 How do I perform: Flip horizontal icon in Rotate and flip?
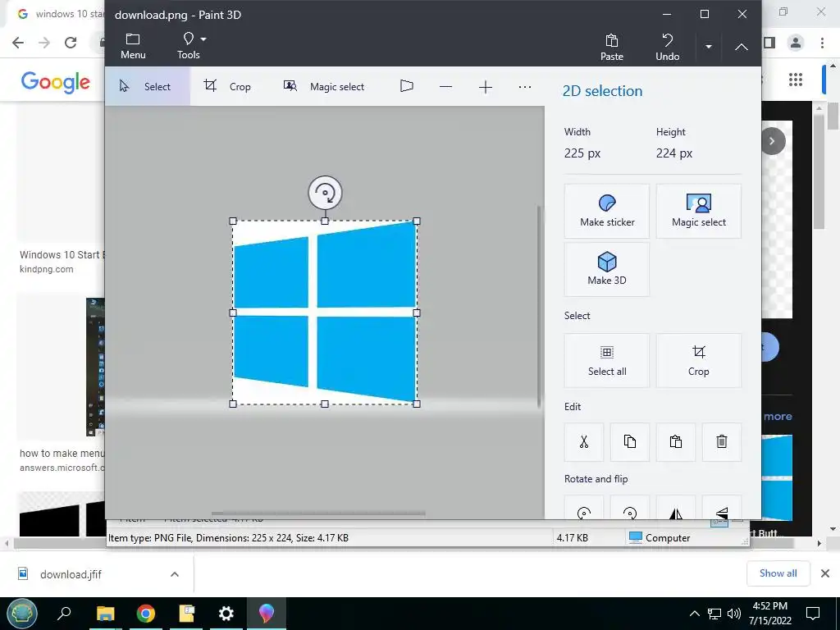(x=676, y=508)
